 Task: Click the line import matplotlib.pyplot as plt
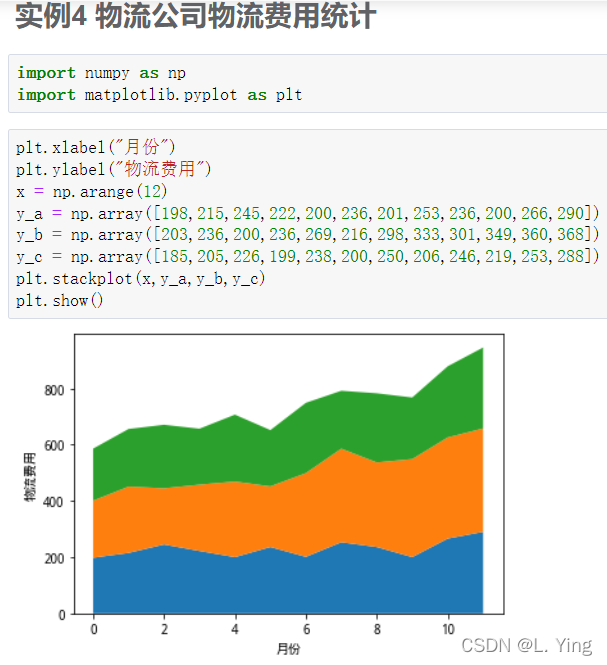(159, 95)
